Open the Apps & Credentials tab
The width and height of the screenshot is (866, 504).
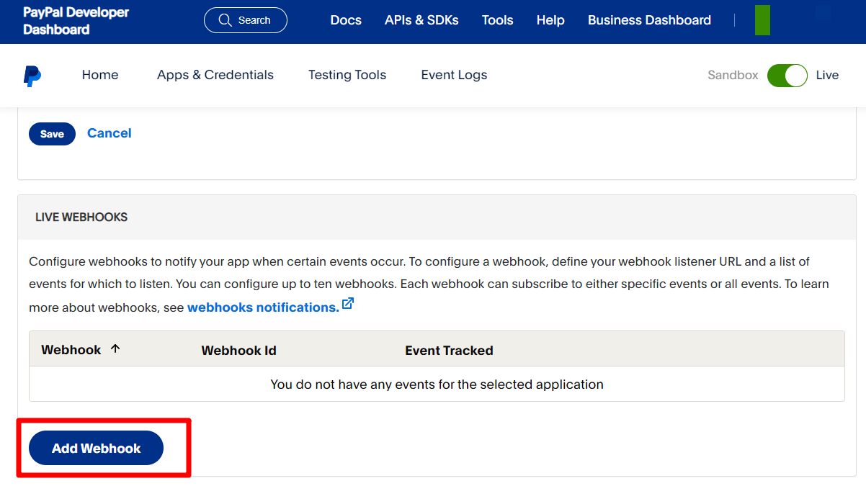215,75
